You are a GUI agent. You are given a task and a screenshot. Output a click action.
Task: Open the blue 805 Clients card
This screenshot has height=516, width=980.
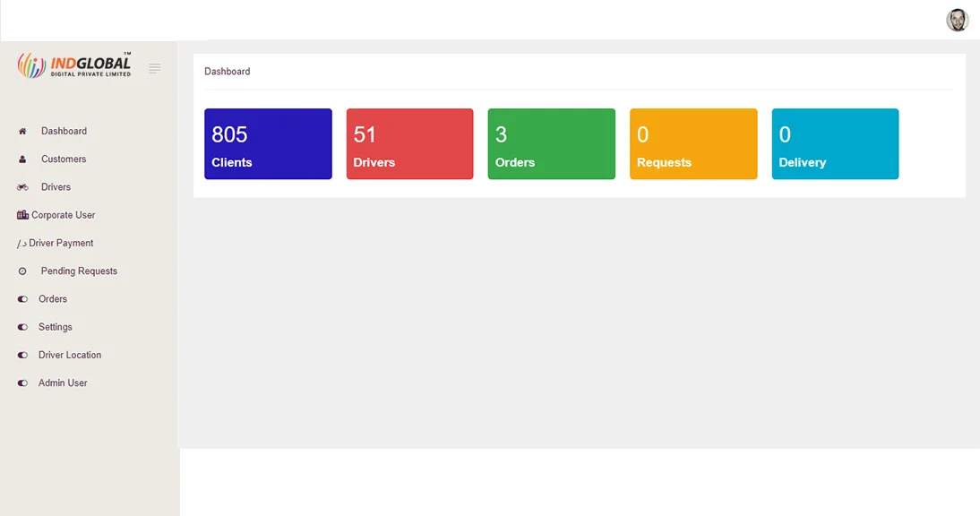point(268,144)
